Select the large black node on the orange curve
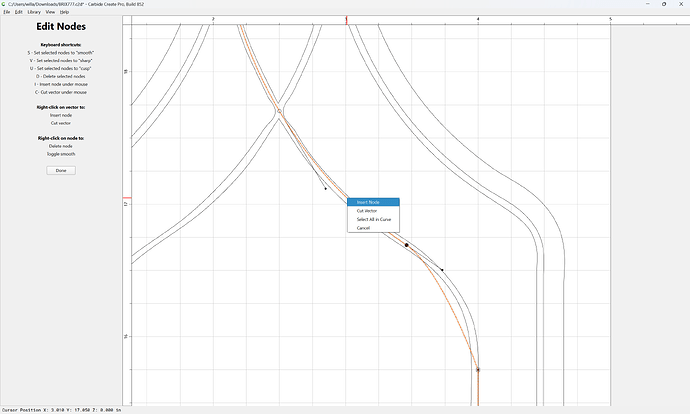The height and width of the screenshot is (414, 690). click(x=407, y=245)
